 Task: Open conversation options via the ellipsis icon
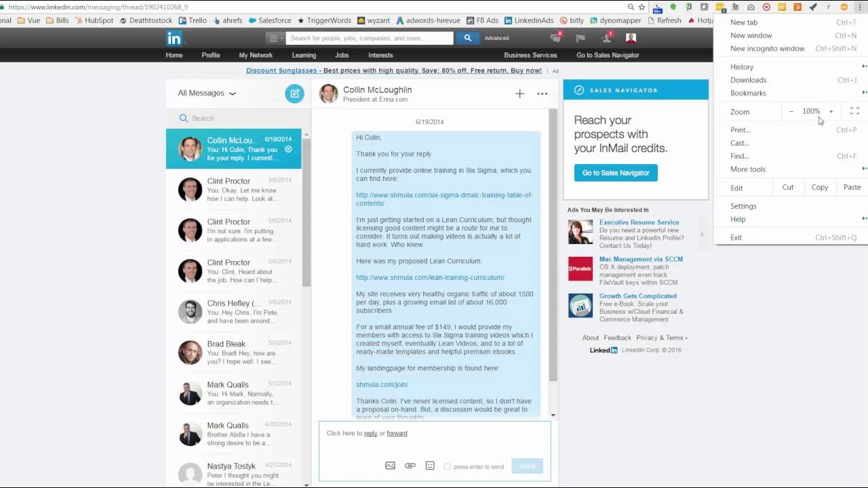click(542, 93)
